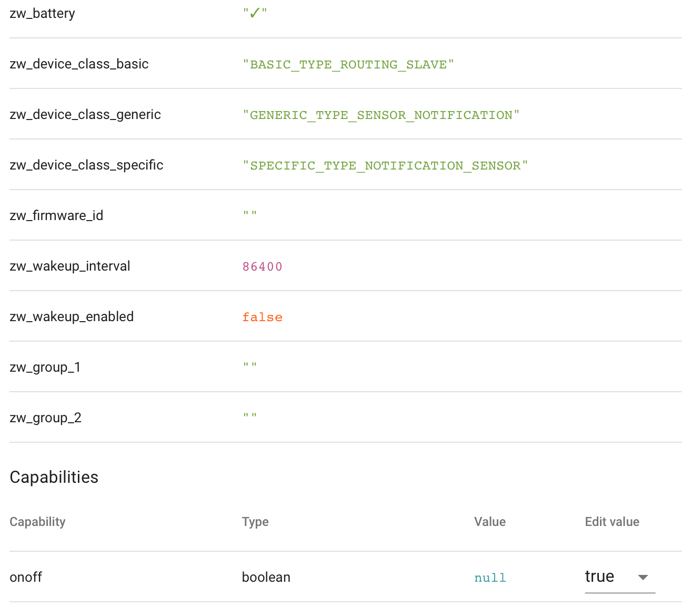Select the zw_device_class_generic label
Viewport: 682px width, 616px height.
point(85,115)
